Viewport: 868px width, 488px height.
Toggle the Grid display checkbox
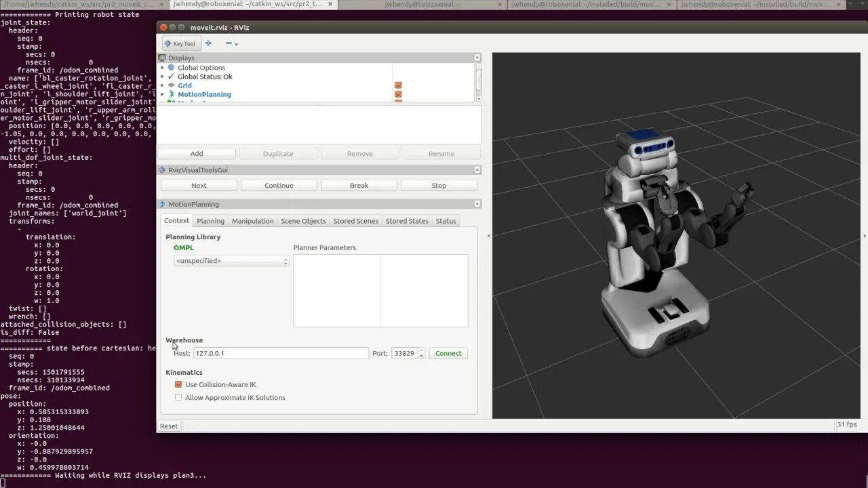[x=398, y=85]
